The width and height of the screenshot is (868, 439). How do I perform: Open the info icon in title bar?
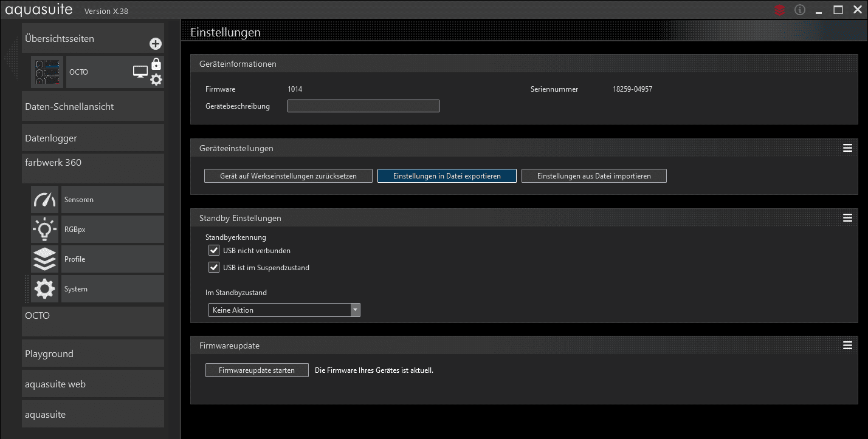click(x=800, y=10)
